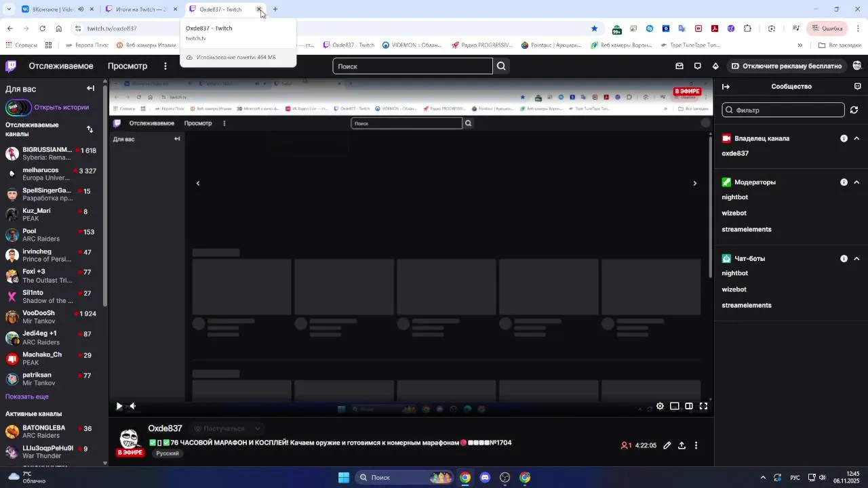
Task: Click the Chrome bookmark star icon
Action: tap(595, 28)
